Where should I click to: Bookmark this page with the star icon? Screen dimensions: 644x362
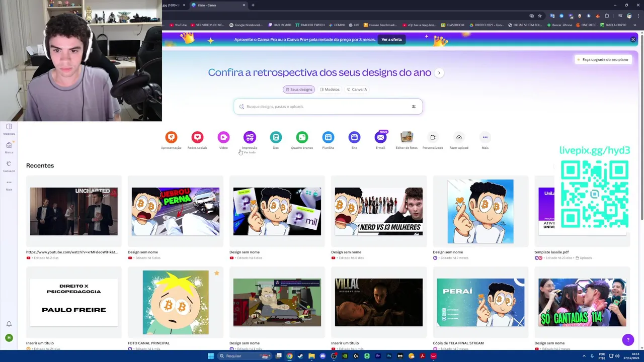click(x=540, y=16)
